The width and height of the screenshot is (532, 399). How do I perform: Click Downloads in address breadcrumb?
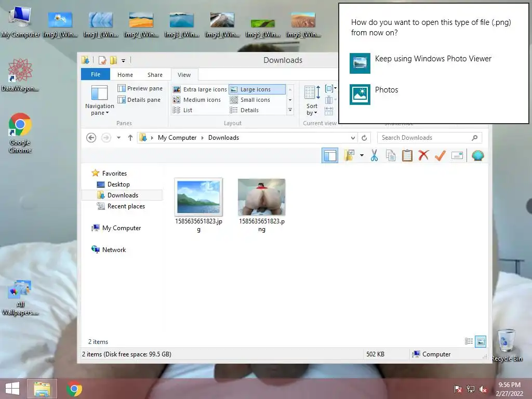pos(223,138)
